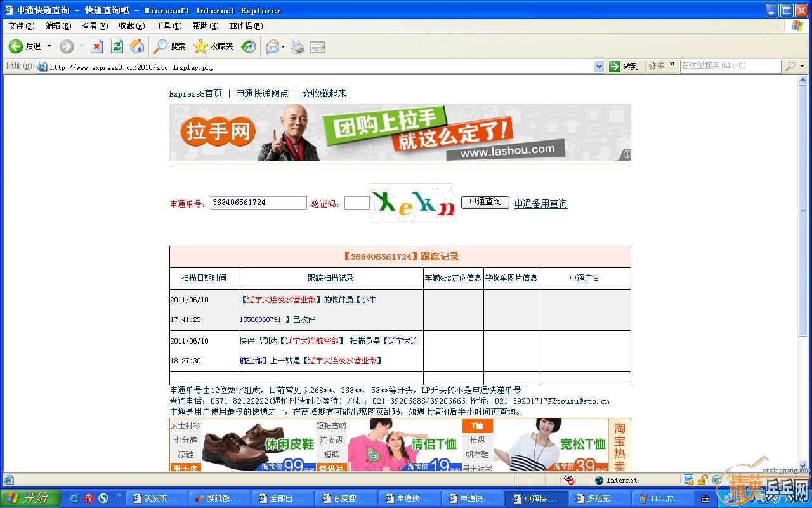
Task: Open the 帮助(H) menu
Action: click(x=206, y=26)
